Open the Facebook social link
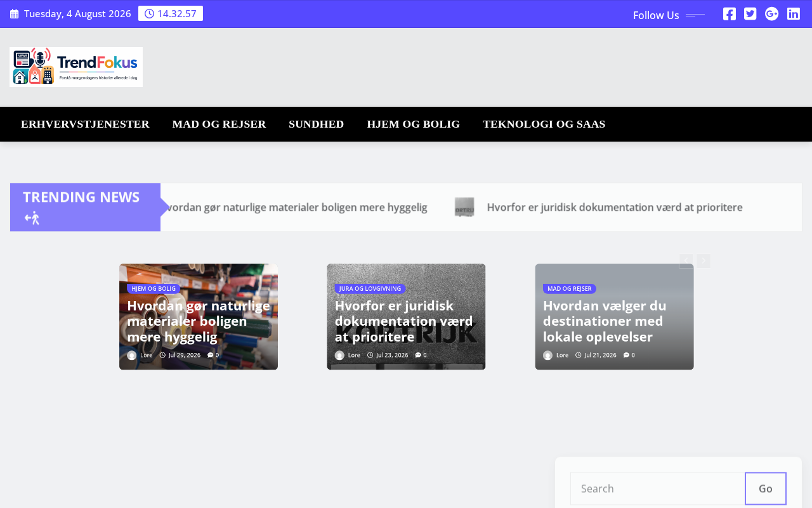This screenshot has width=812, height=508. coord(730,14)
